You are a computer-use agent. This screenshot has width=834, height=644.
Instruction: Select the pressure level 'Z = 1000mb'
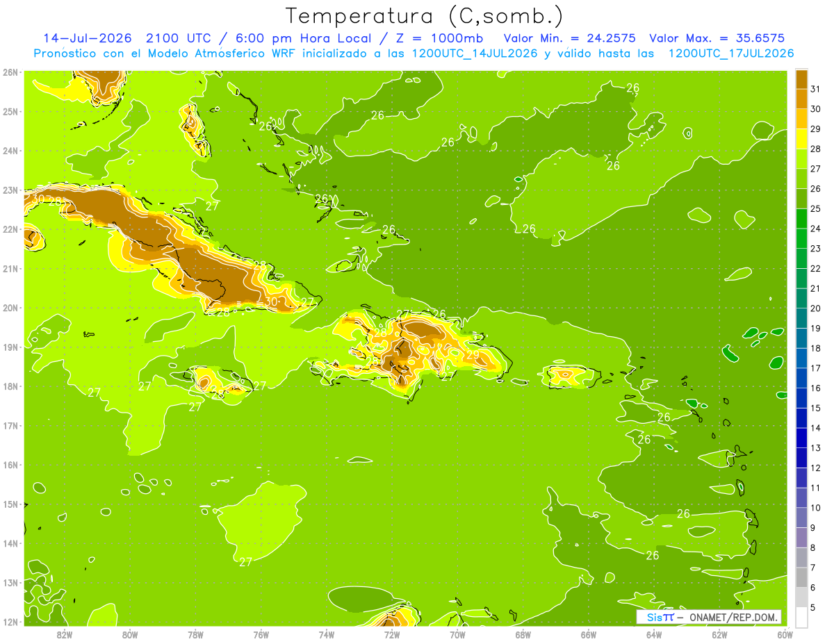439,38
